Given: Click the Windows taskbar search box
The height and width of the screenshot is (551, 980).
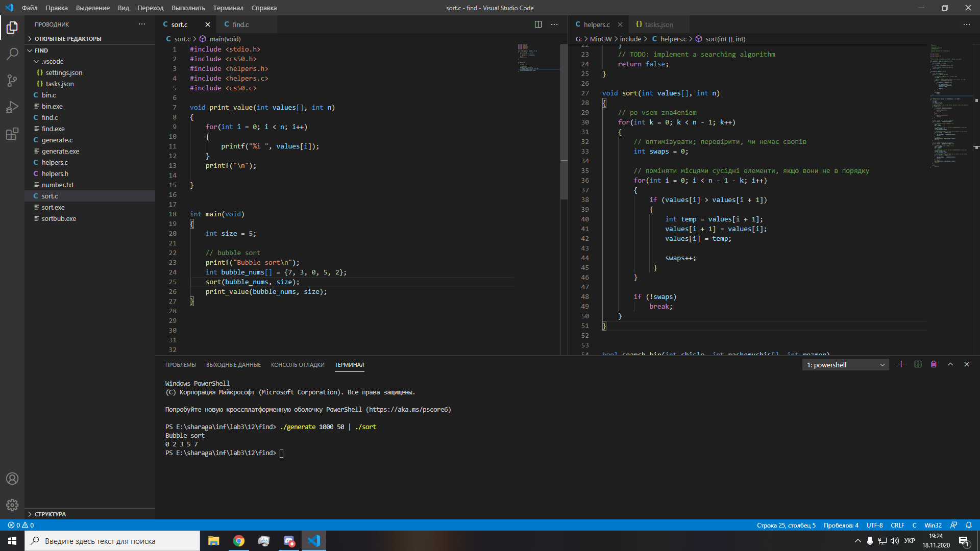Looking at the screenshot, I should click(x=112, y=541).
